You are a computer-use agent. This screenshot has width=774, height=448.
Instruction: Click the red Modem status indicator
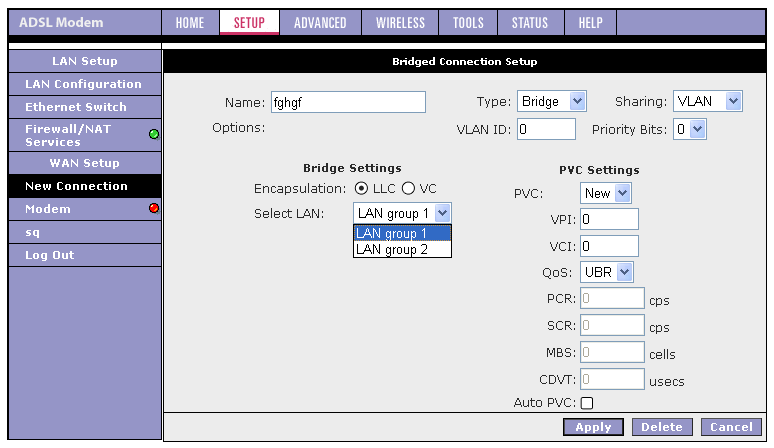[x=154, y=208]
